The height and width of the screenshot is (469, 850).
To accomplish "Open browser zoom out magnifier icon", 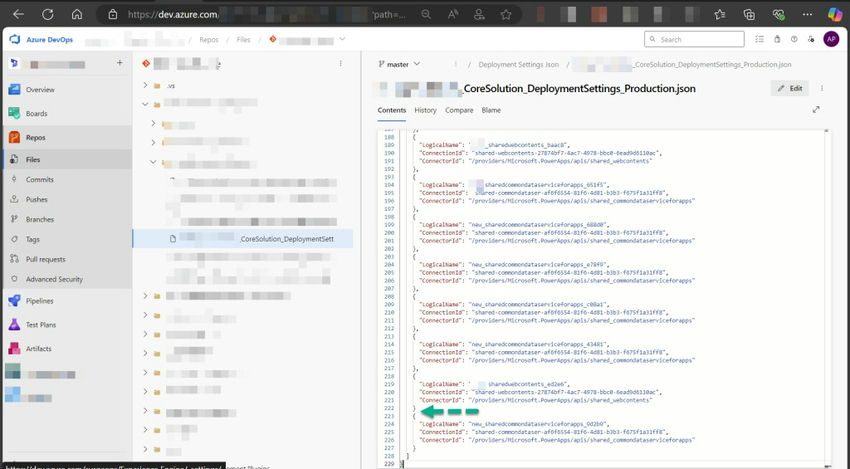I will point(427,15).
